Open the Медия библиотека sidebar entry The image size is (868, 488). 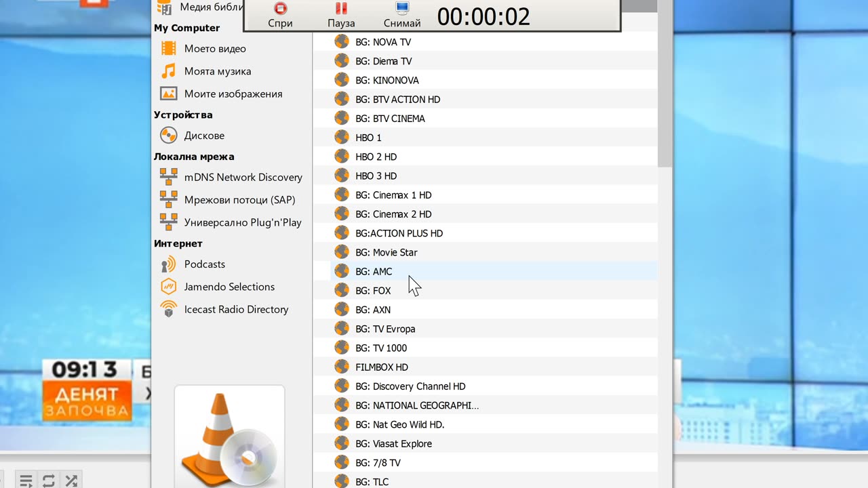(x=199, y=7)
